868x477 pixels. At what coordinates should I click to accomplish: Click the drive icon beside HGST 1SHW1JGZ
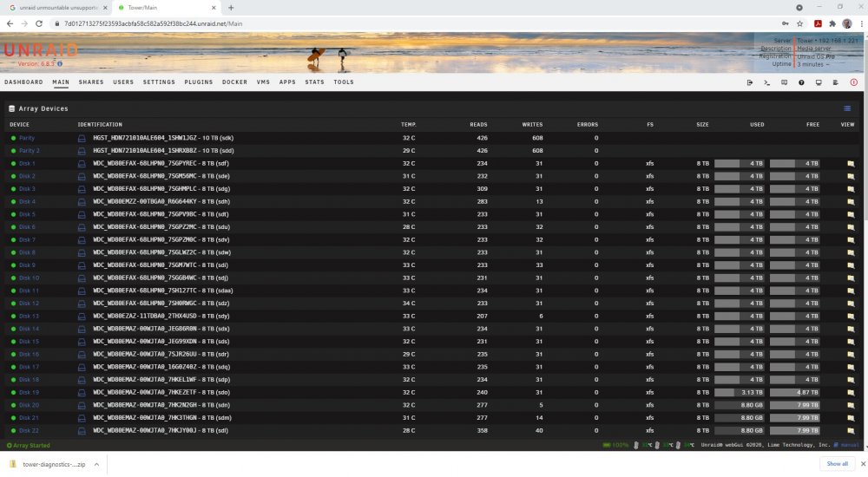click(x=82, y=139)
